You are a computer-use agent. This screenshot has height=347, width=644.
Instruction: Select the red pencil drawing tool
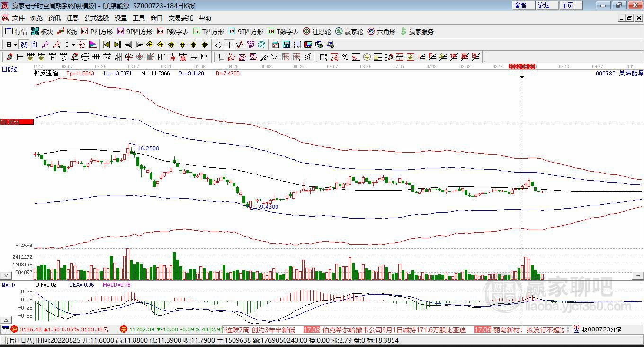coord(8,57)
